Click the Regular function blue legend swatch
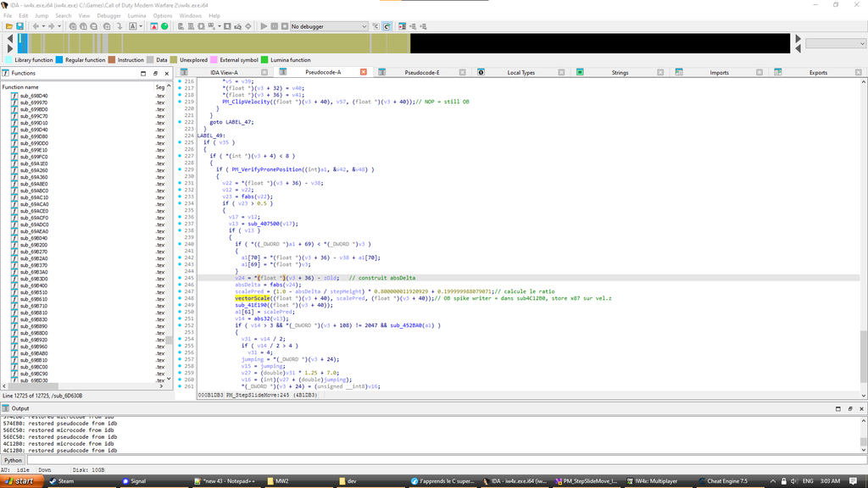The height and width of the screenshot is (488, 868). [60, 60]
